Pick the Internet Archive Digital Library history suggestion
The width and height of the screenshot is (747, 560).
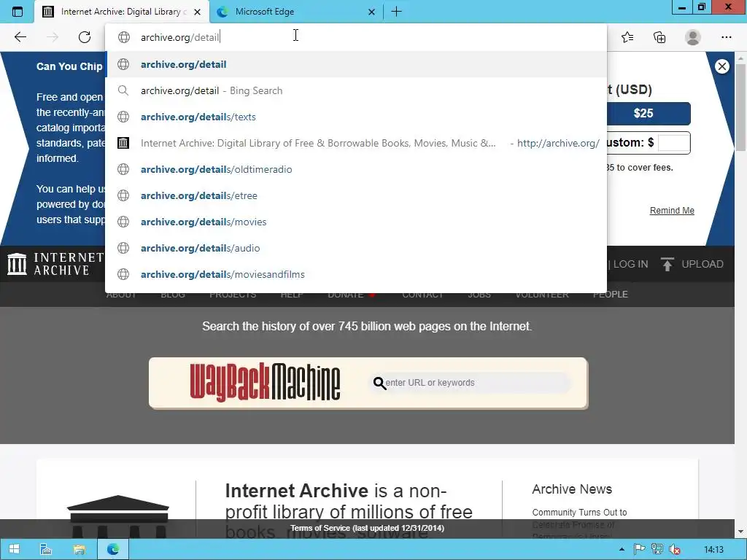(x=356, y=143)
